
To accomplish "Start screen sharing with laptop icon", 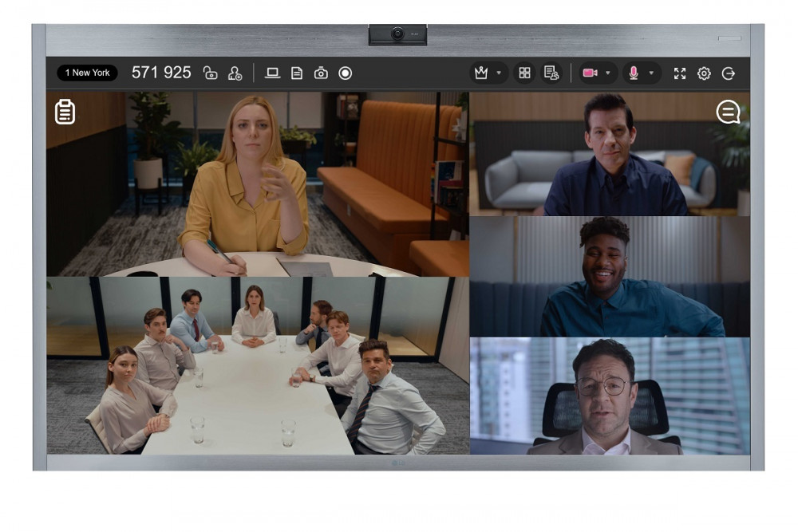I will [x=272, y=73].
